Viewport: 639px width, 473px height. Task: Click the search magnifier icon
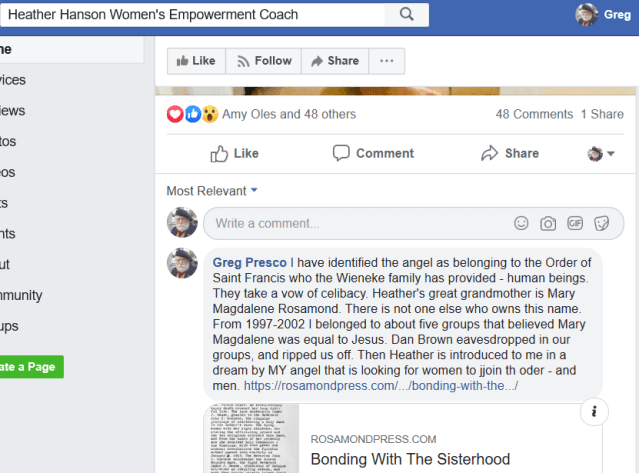click(x=406, y=14)
